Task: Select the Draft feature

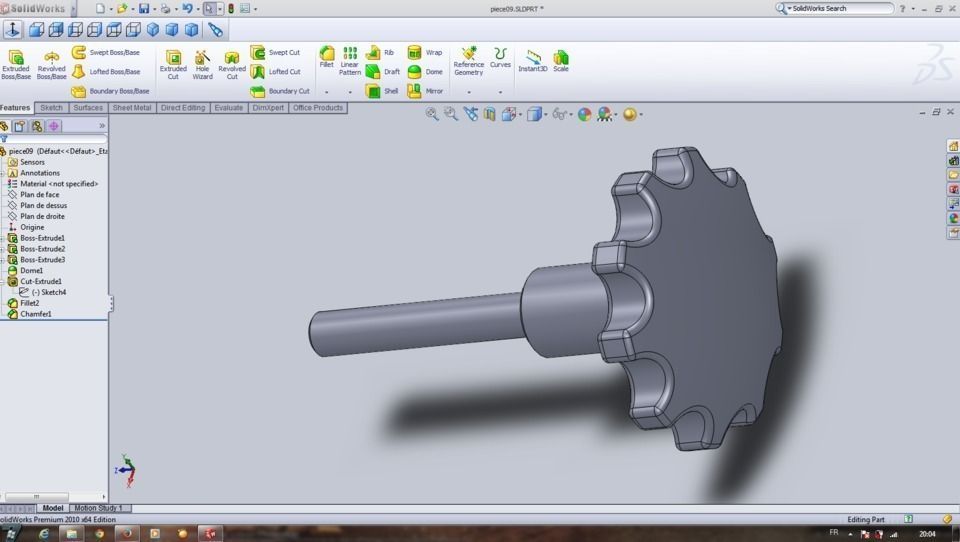Action: 383,72
